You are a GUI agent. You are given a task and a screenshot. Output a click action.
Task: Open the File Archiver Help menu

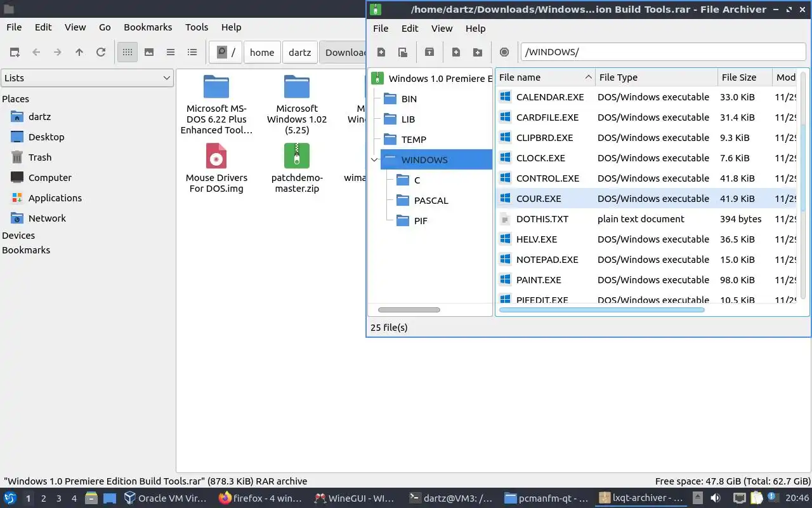pos(475,29)
